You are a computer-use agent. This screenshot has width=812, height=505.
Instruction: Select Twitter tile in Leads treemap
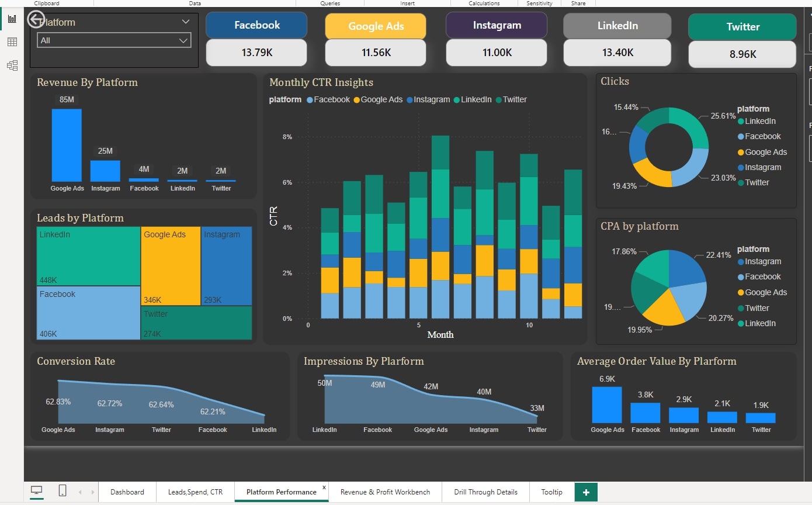coord(196,323)
